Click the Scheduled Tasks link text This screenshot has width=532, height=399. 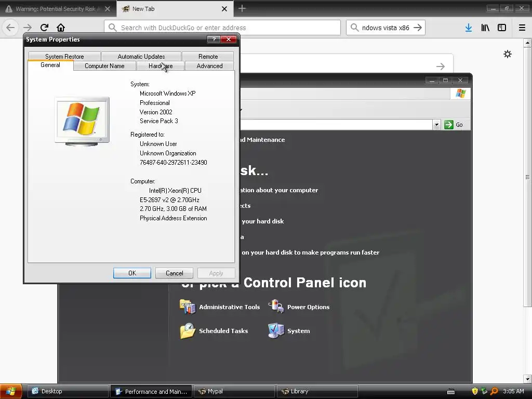[x=223, y=331]
